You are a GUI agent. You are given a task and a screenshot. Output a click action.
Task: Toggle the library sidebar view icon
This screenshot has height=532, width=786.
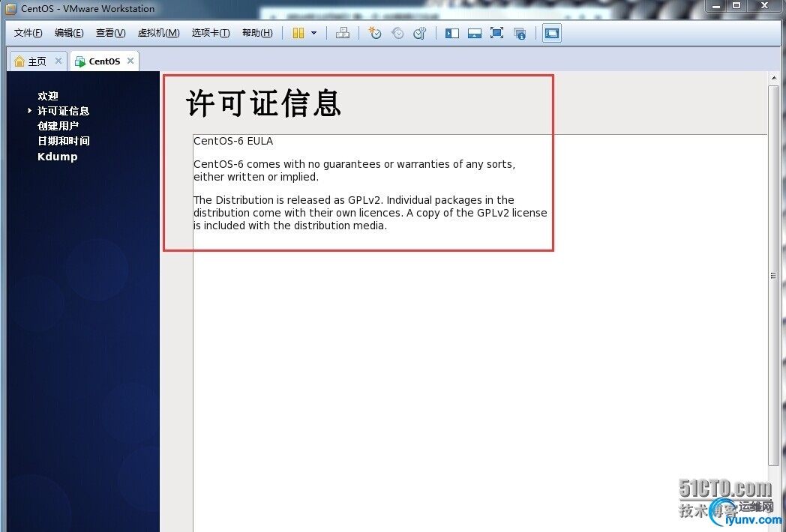tap(452, 33)
